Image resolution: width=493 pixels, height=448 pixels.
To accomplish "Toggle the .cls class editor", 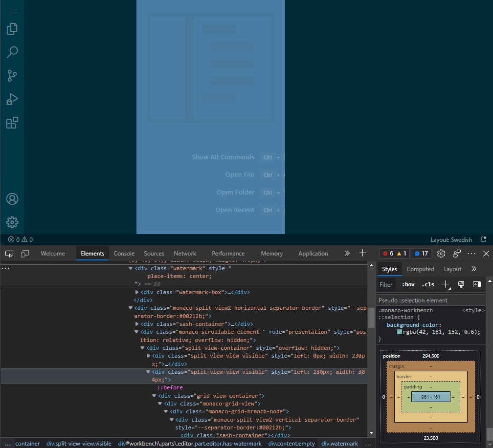I will point(427,284).
